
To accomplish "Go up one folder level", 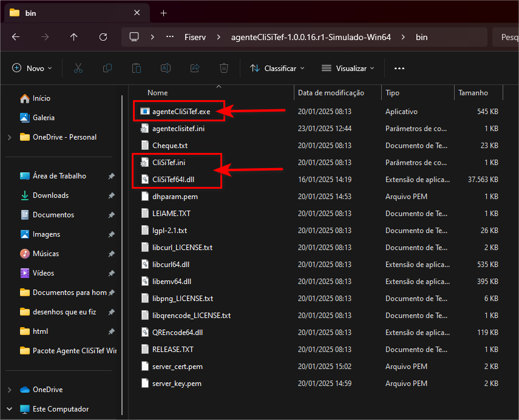I will click(x=74, y=37).
